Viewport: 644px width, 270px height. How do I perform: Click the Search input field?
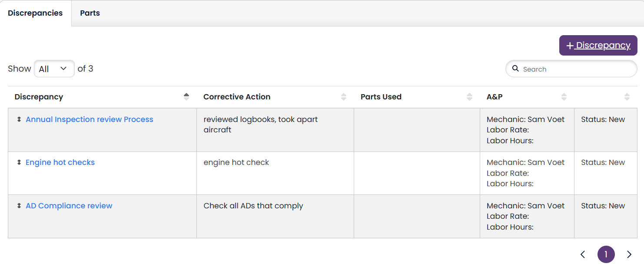click(576, 69)
